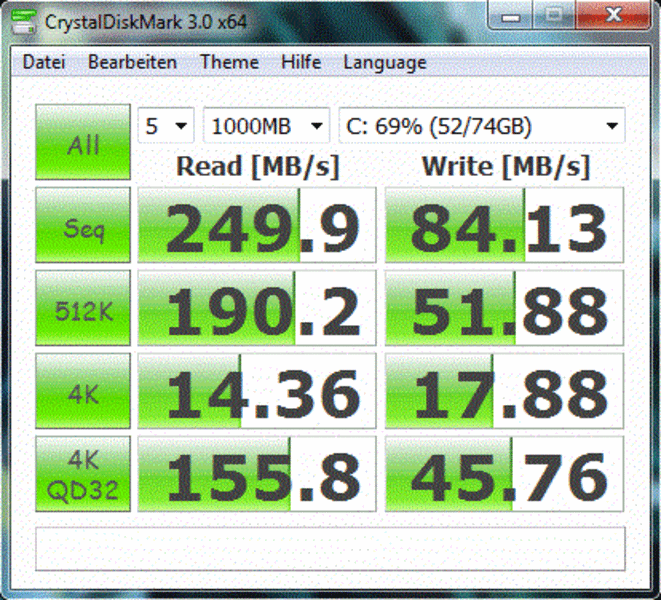Expand the test runs count dropdown showing 5
Screen dimensions: 661x600
pyautogui.click(x=166, y=126)
